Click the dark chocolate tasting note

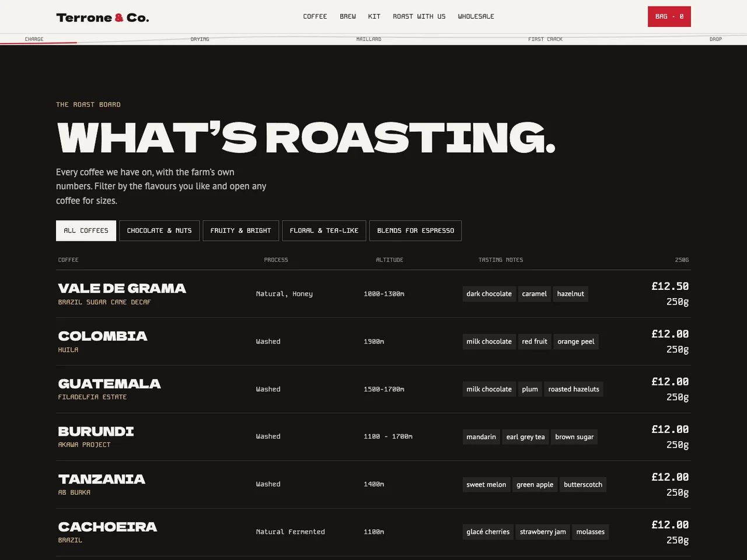pyautogui.click(x=489, y=294)
